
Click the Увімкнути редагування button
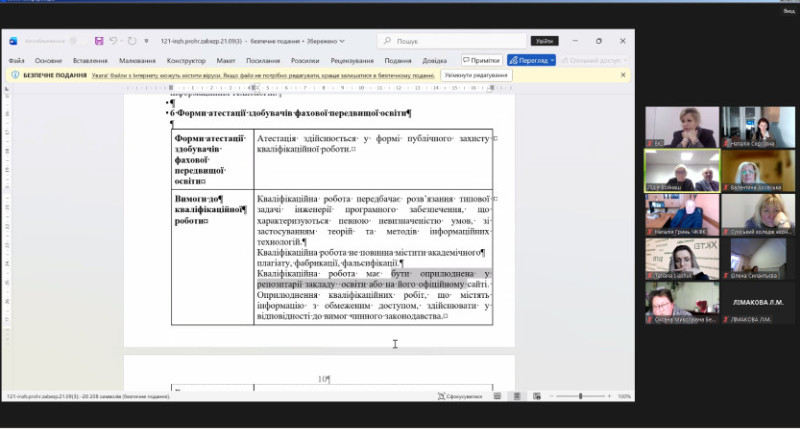click(476, 75)
